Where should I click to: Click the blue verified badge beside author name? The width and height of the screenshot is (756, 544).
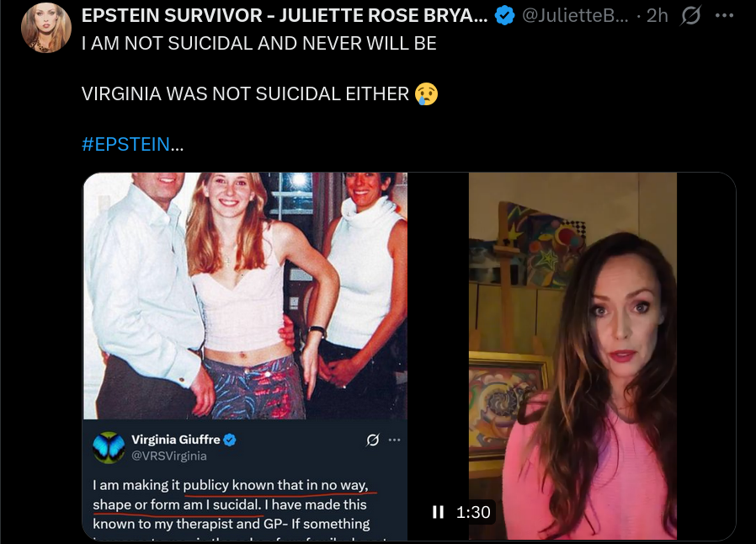point(504,15)
